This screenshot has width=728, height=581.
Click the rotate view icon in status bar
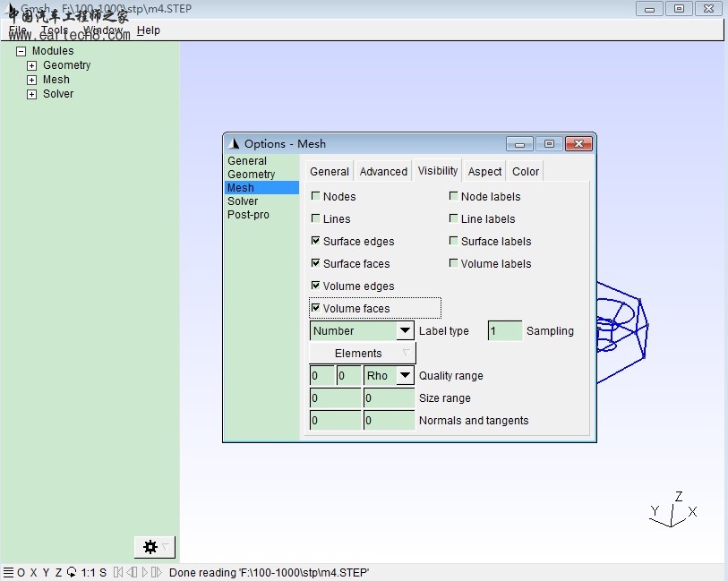72,573
